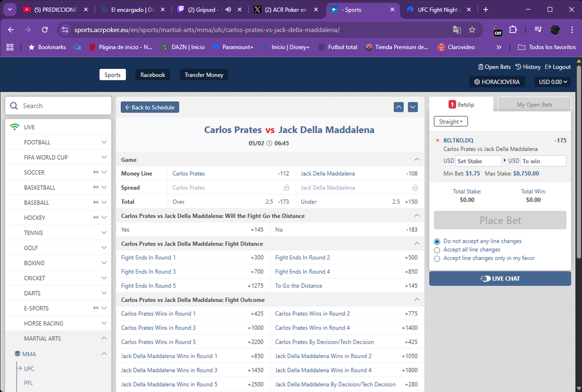Remove KO,TKO,DQ selection with red x

point(437,141)
